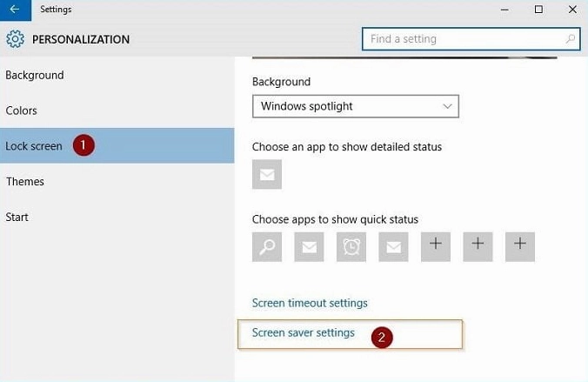This screenshot has height=382, width=588.
Task: Add app using last plus quick status slot
Action: click(520, 247)
